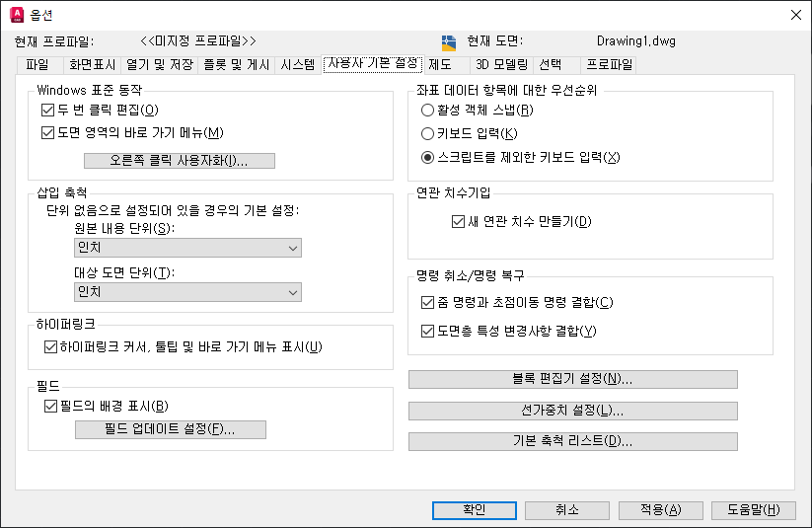This screenshot has height=528, width=812.
Task: Toggle 두 번 클릭 편집 checkbox
Action: coord(48,110)
